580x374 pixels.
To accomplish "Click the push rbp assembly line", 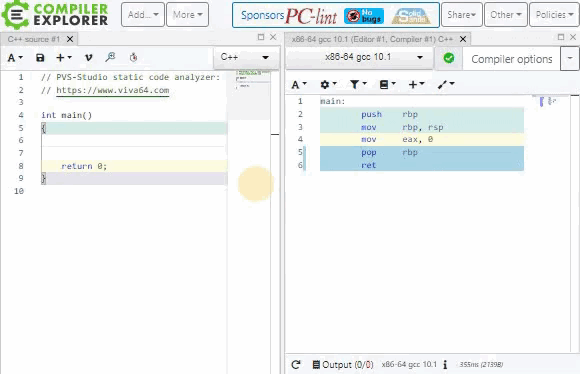I will coord(422,114).
